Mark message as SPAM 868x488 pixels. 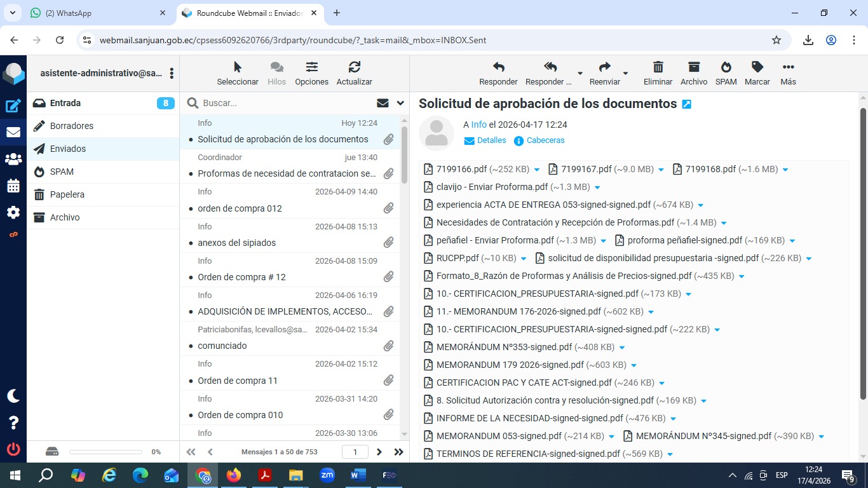pyautogui.click(x=726, y=73)
